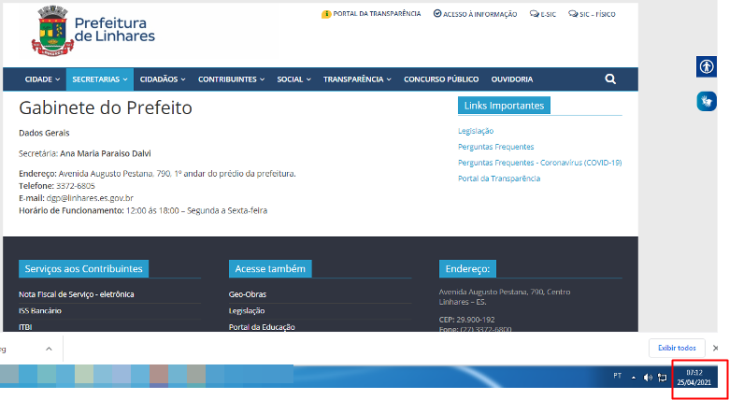Show hidden system tray icons
This screenshot has height=400, width=729.
pos(633,377)
